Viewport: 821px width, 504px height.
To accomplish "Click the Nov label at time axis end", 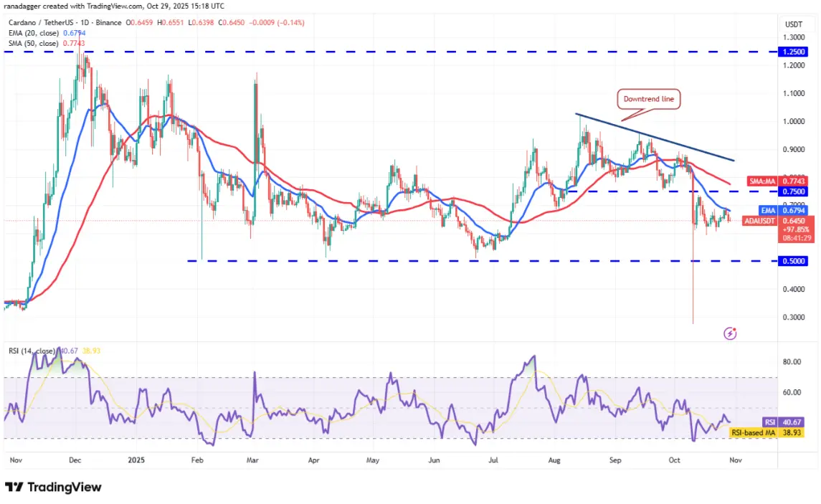I will click(x=736, y=460).
